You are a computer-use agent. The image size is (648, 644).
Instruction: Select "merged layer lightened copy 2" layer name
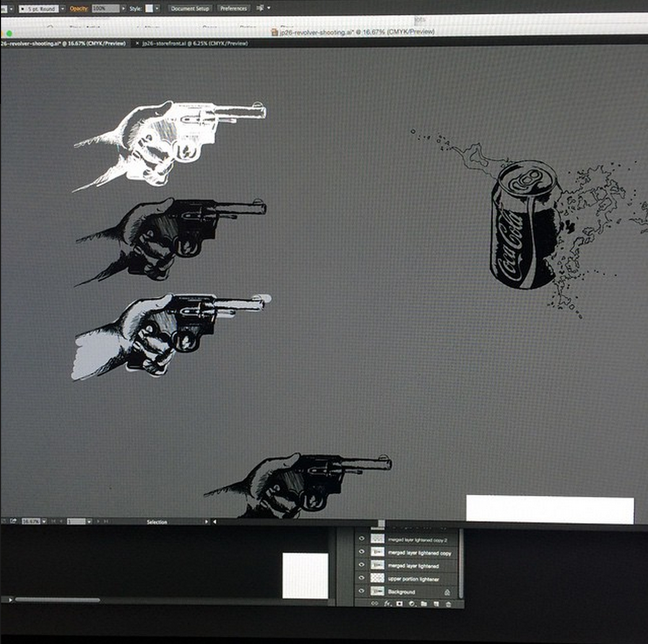[x=417, y=540]
